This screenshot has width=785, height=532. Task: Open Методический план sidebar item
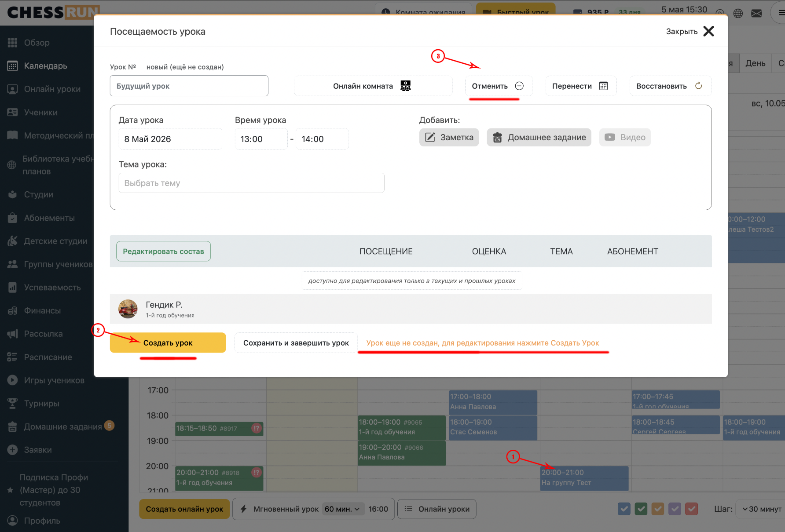click(50, 135)
